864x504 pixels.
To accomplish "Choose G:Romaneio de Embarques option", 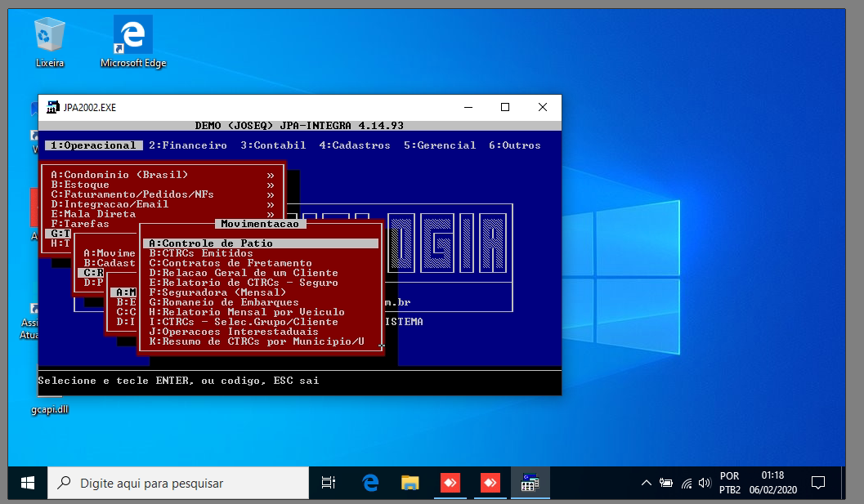I will [224, 302].
